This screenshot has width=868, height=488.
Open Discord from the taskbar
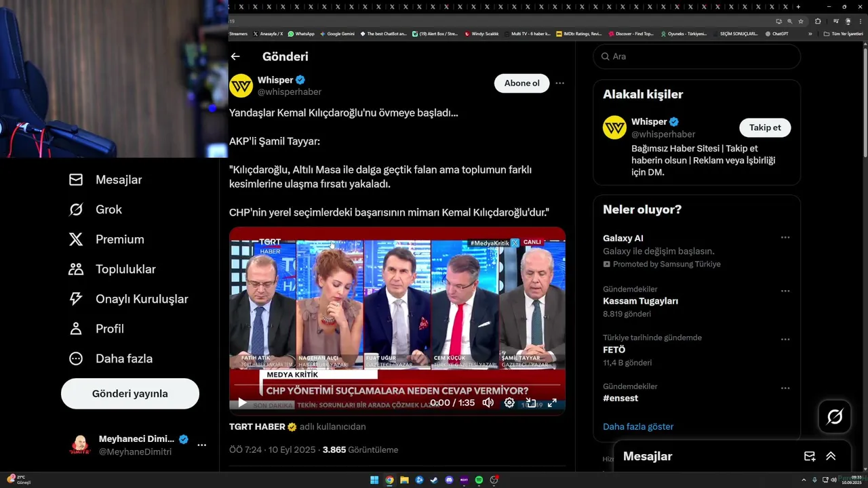[x=449, y=480]
